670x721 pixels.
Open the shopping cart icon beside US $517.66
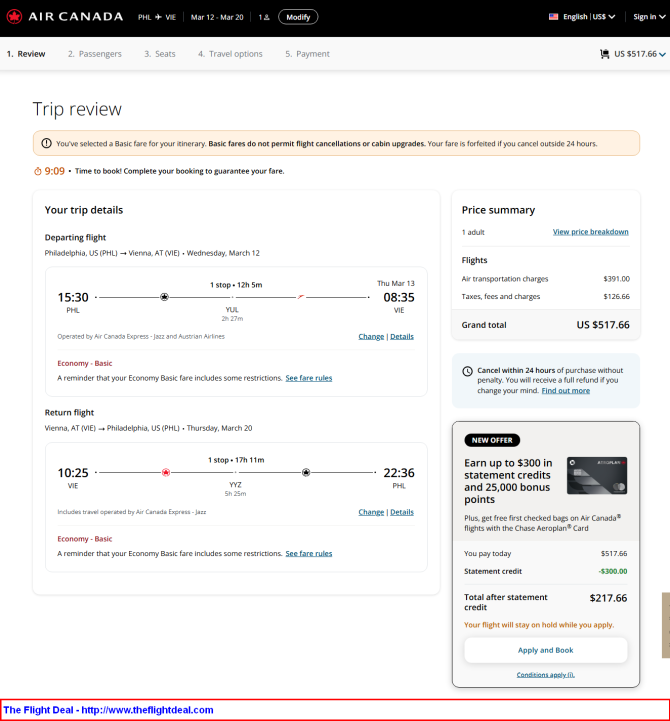(604, 54)
